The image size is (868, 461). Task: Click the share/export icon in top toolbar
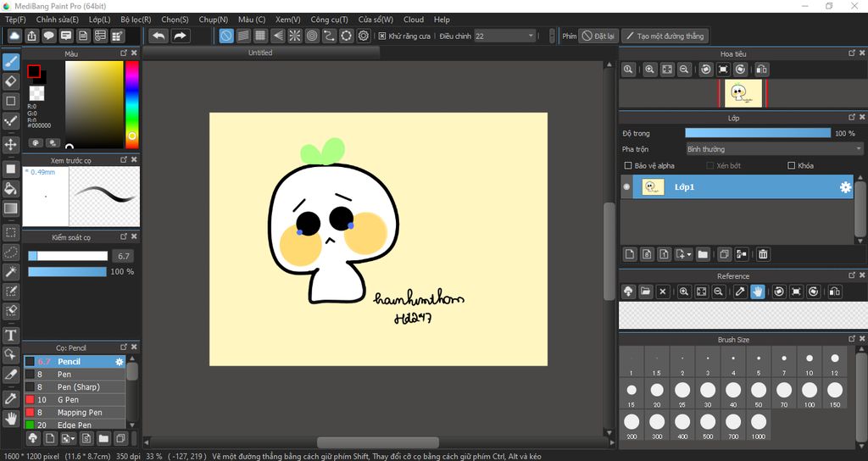[x=31, y=36]
